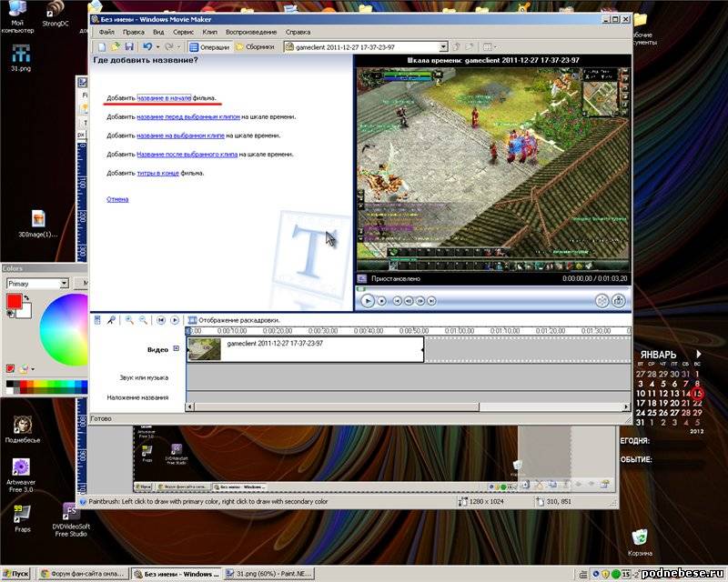Click 'название на выбранном клипе' link
This screenshot has height=582, width=728.
point(180,135)
